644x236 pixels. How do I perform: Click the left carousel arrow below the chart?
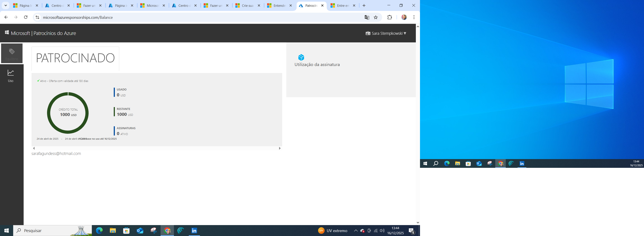coord(34,148)
